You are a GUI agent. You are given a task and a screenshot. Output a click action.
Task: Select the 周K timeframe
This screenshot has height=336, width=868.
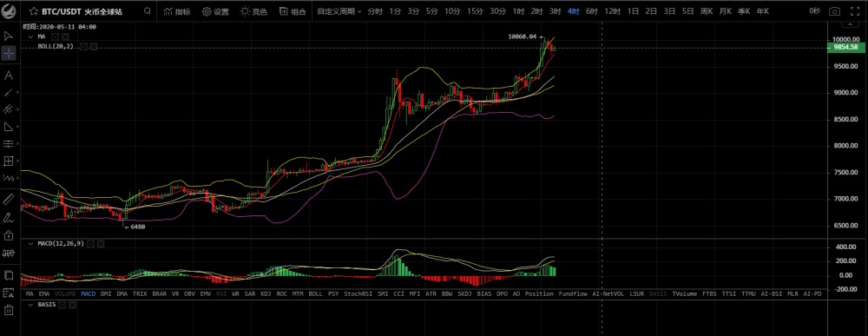(x=707, y=11)
